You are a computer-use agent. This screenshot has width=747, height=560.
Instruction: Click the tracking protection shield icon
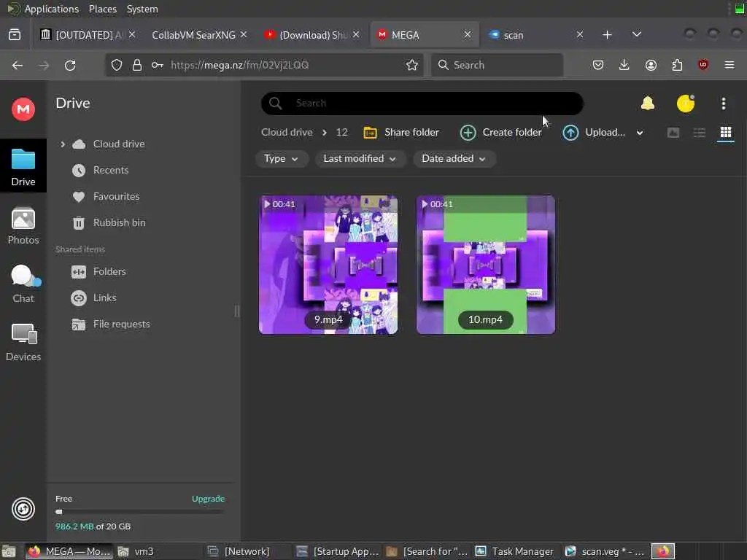coord(117,65)
